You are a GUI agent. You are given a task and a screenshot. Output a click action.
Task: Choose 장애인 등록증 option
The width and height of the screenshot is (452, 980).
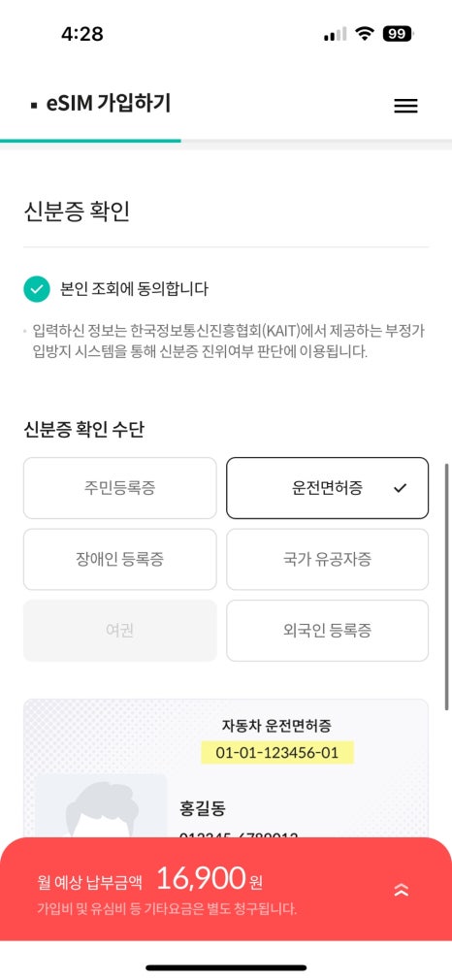click(x=120, y=559)
